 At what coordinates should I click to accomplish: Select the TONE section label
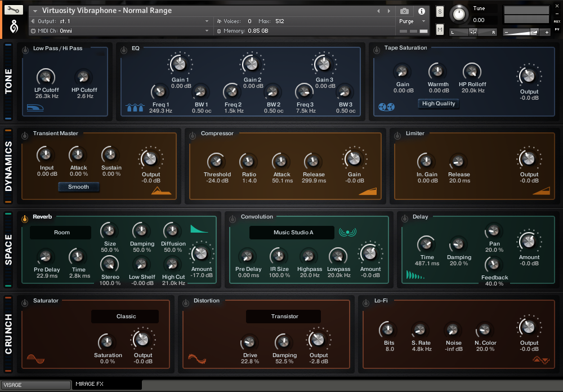[x=8, y=82]
